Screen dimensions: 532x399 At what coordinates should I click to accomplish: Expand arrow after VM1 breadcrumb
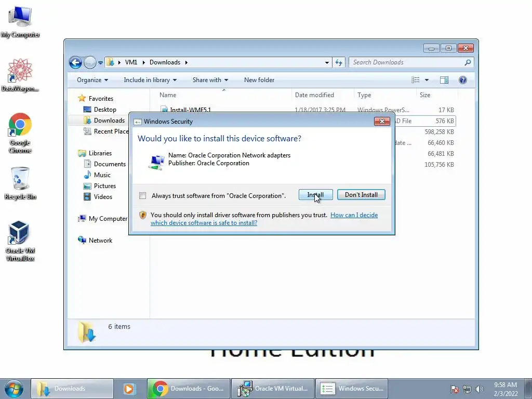[143, 62]
